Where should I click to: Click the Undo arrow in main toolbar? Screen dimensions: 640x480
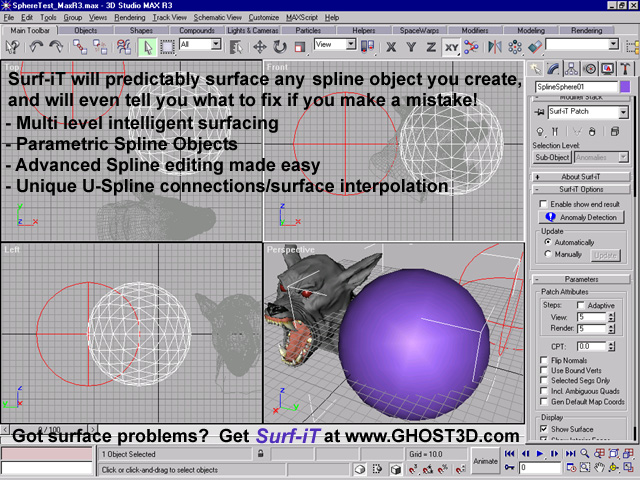tap(36, 47)
